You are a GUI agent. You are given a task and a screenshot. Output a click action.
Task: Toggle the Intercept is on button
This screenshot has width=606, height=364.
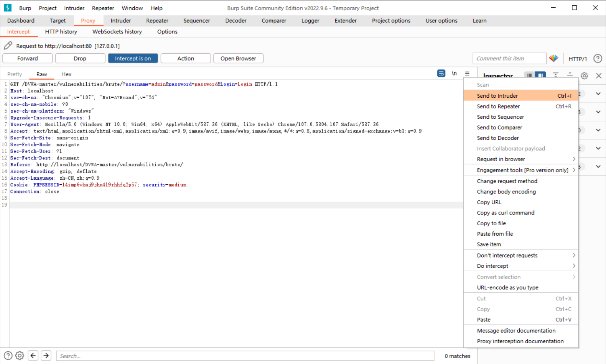tap(133, 59)
